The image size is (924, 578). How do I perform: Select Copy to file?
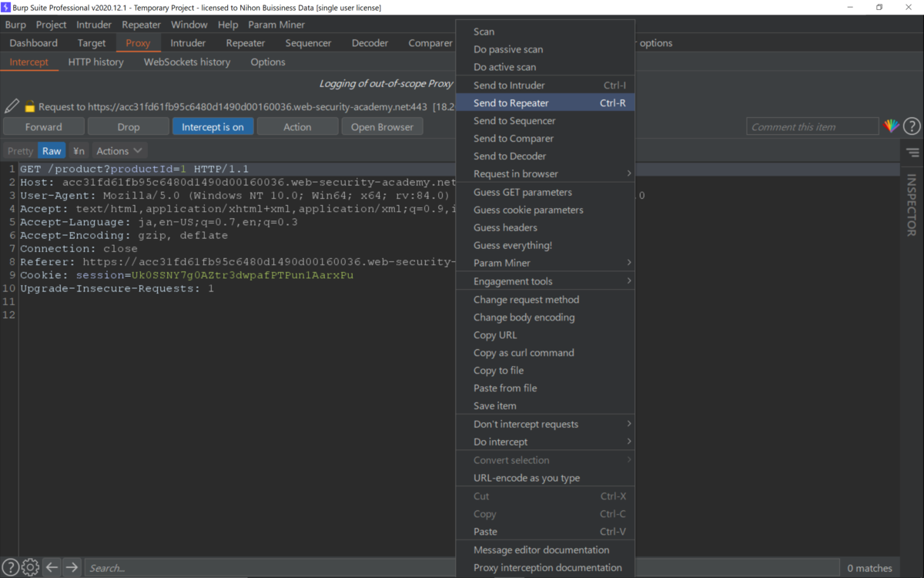pyautogui.click(x=545, y=370)
